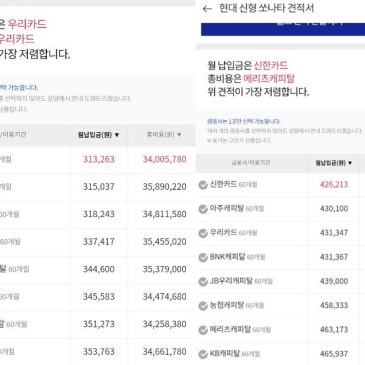Select total cost 34,258,380
This screenshot has height=365, width=365.
[x=164, y=324]
